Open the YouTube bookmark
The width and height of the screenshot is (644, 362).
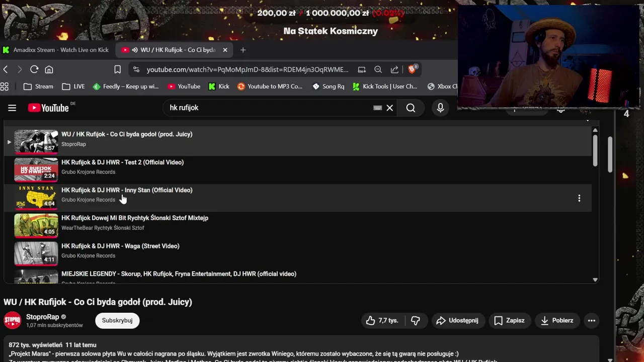(x=184, y=86)
